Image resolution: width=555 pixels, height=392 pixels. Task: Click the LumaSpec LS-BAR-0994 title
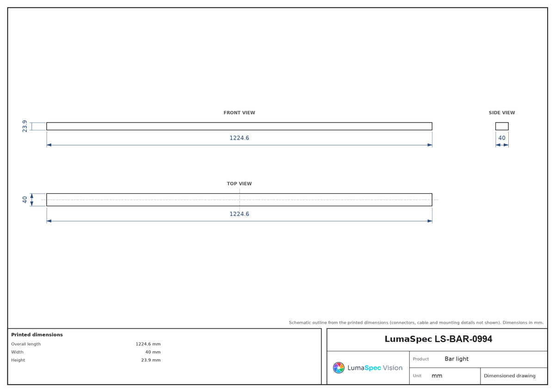pos(438,339)
